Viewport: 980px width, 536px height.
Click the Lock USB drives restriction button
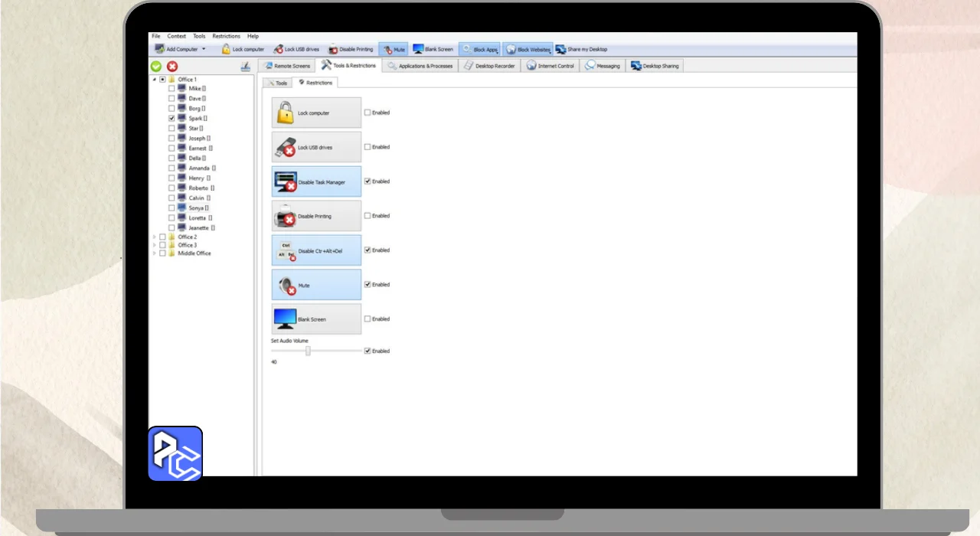pyautogui.click(x=316, y=147)
